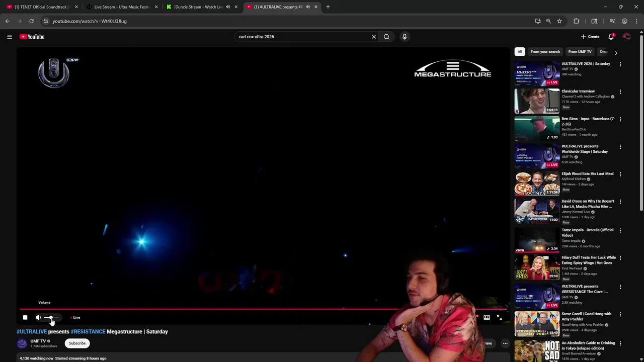Image resolution: width=644 pixels, height=362 pixels.
Task: Bookmark this page with star icon
Action: coord(559,21)
